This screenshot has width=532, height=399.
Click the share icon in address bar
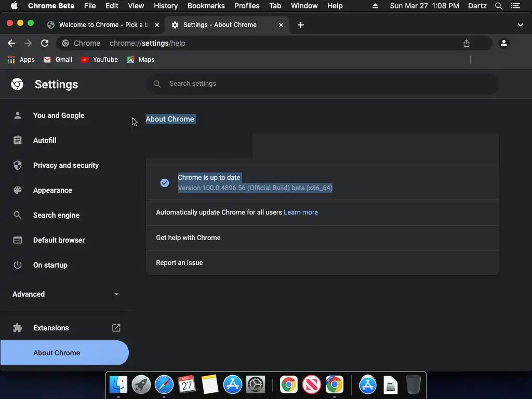(x=467, y=43)
